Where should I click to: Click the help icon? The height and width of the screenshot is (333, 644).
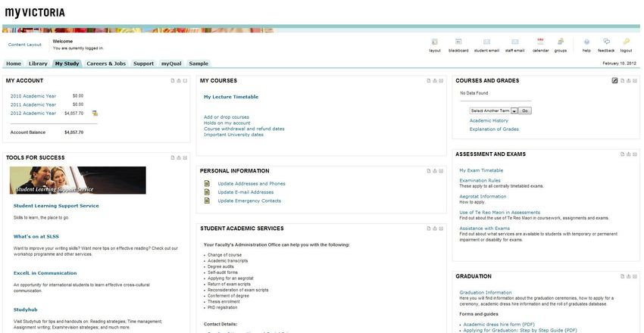(586, 42)
